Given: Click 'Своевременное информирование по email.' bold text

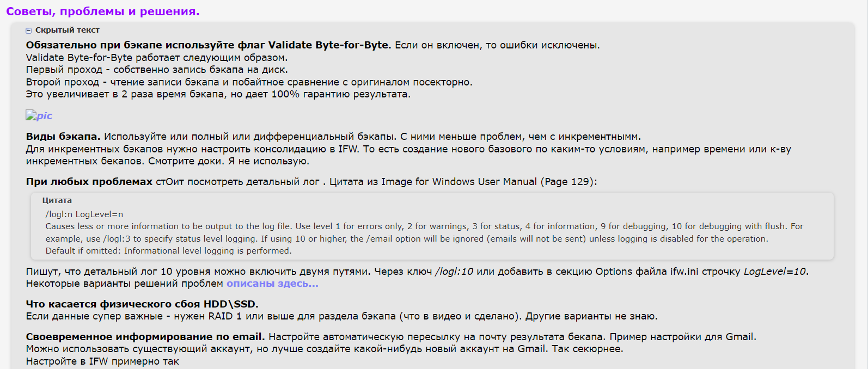Looking at the screenshot, I should 145,337.
